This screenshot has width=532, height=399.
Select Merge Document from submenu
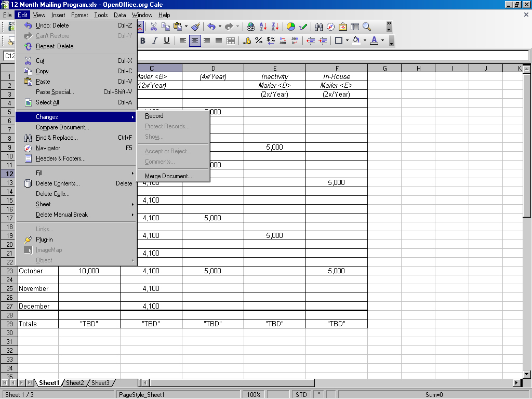pyautogui.click(x=168, y=176)
